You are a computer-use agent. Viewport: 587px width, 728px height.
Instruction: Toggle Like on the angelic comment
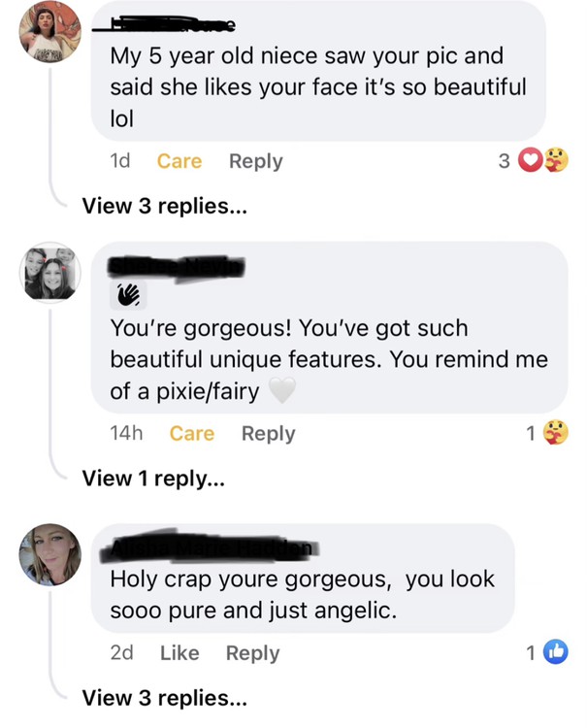pyautogui.click(x=179, y=653)
